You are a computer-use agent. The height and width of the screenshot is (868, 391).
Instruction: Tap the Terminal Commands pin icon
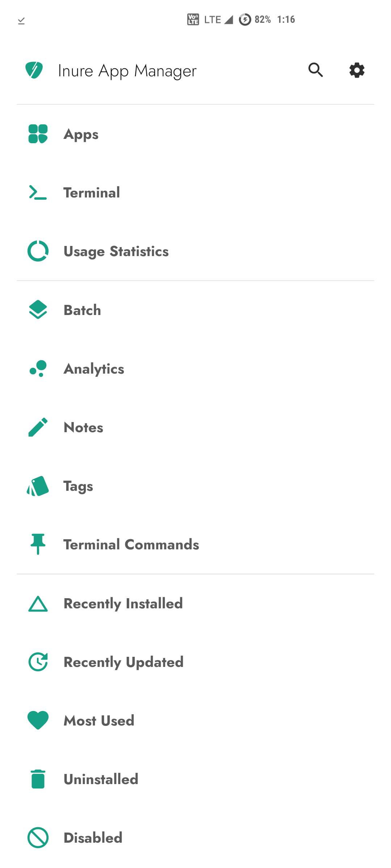[x=38, y=544]
